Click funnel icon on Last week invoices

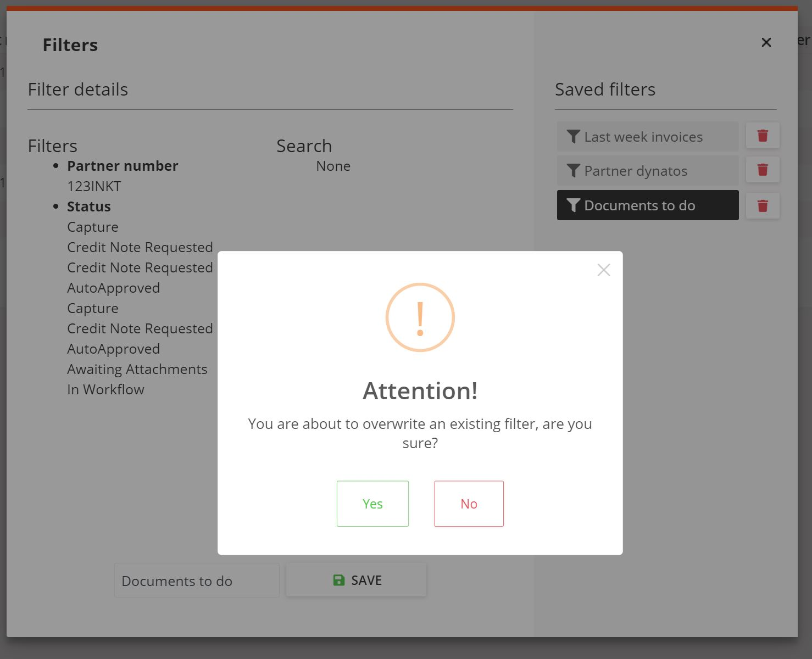pyautogui.click(x=573, y=137)
